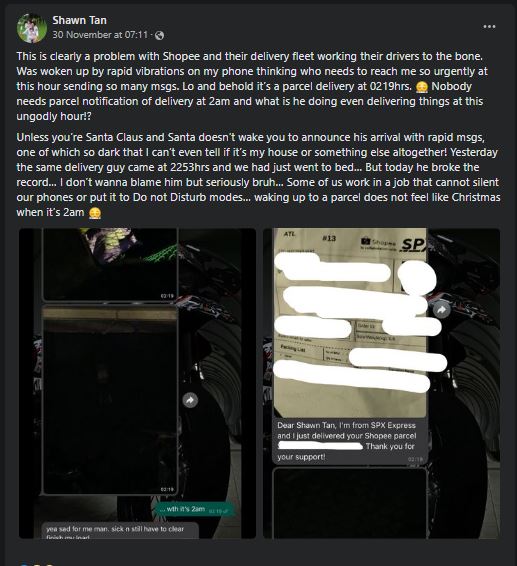Open the 30 November at 07:11 timestamp link

pos(100,35)
